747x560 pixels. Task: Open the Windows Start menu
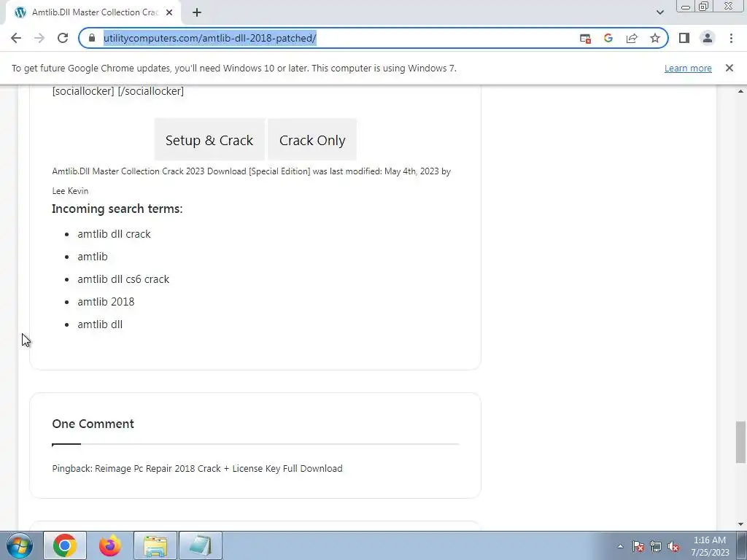pyautogui.click(x=19, y=545)
